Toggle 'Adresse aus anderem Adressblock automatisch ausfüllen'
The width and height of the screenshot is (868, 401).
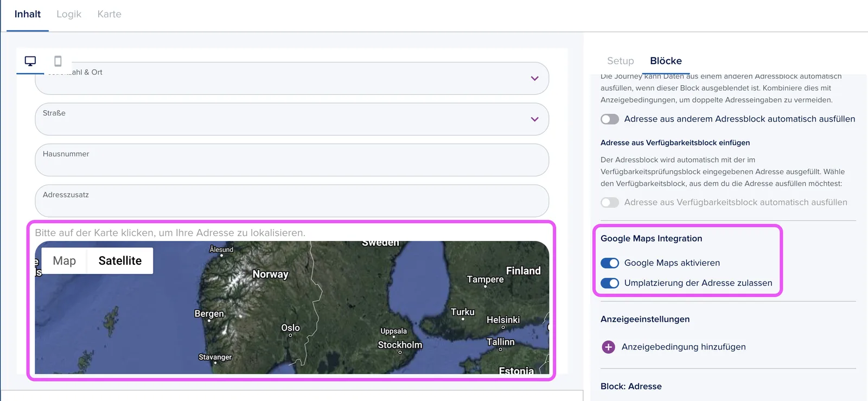coord(610,119)
